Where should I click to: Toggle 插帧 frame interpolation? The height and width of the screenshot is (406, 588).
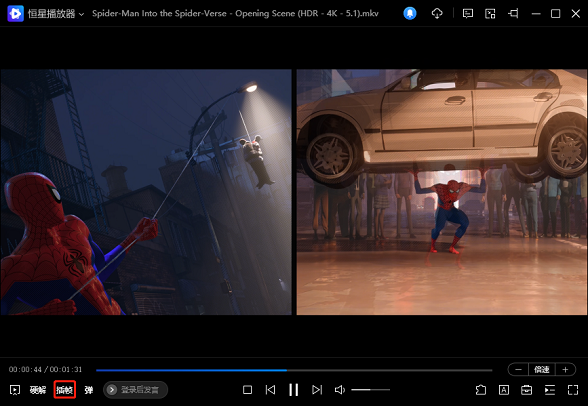coord(64,390)
